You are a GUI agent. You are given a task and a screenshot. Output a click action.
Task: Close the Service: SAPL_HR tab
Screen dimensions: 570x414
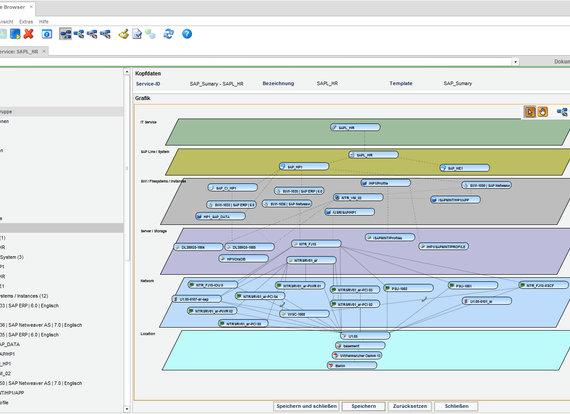pyautogui.click(x=44, y=51)
